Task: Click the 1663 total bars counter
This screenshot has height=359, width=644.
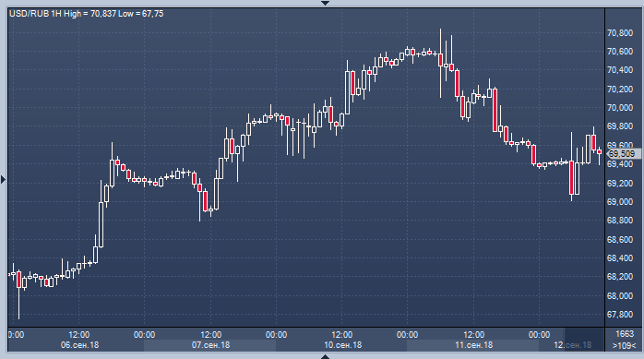Action: (x=625, y=334)
